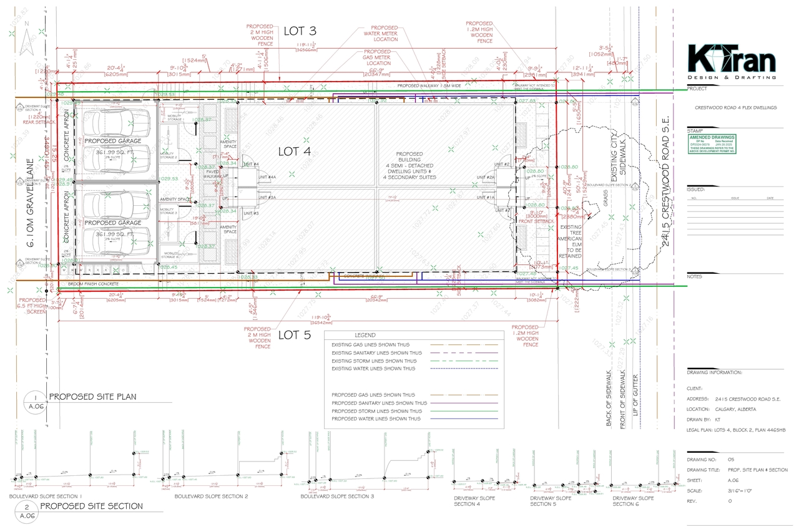Click the Back of Sidewalk vertical label

point(609,398)
